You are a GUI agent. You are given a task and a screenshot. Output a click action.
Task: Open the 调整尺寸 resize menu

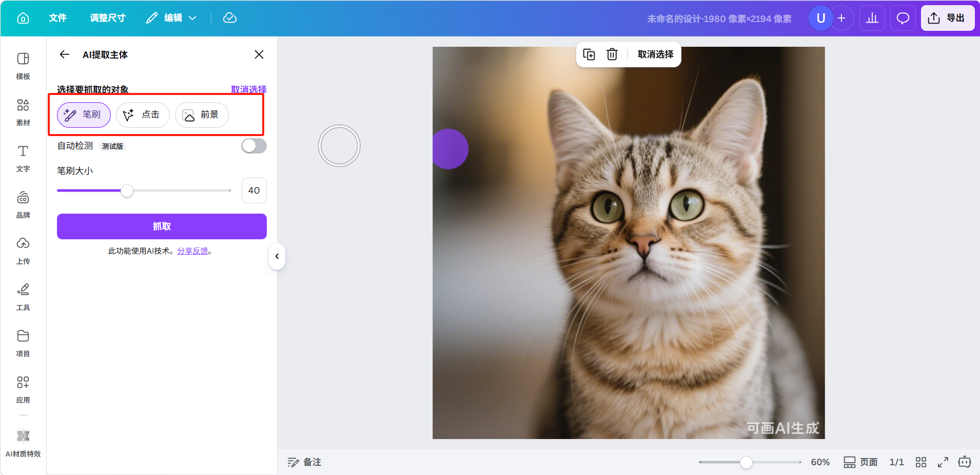(108, 18)
